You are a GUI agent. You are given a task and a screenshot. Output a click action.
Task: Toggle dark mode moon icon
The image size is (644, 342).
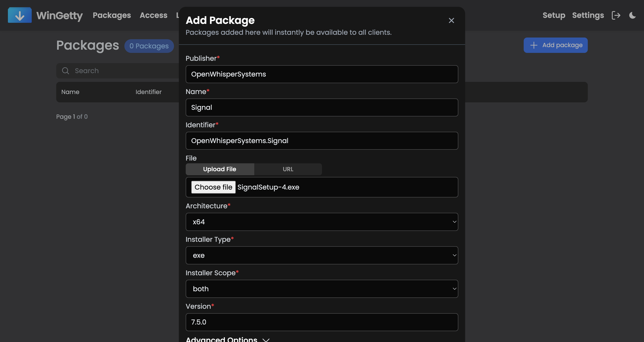[632, 15]
